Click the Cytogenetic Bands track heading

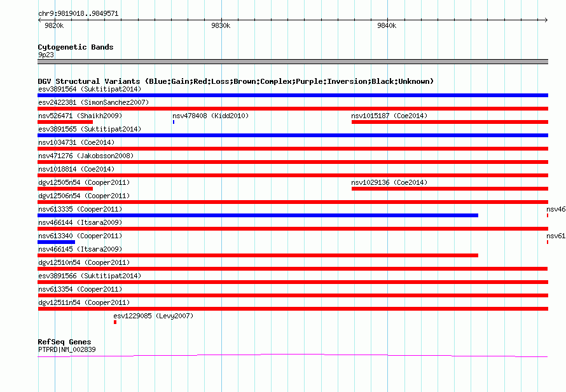click(76, 47)
